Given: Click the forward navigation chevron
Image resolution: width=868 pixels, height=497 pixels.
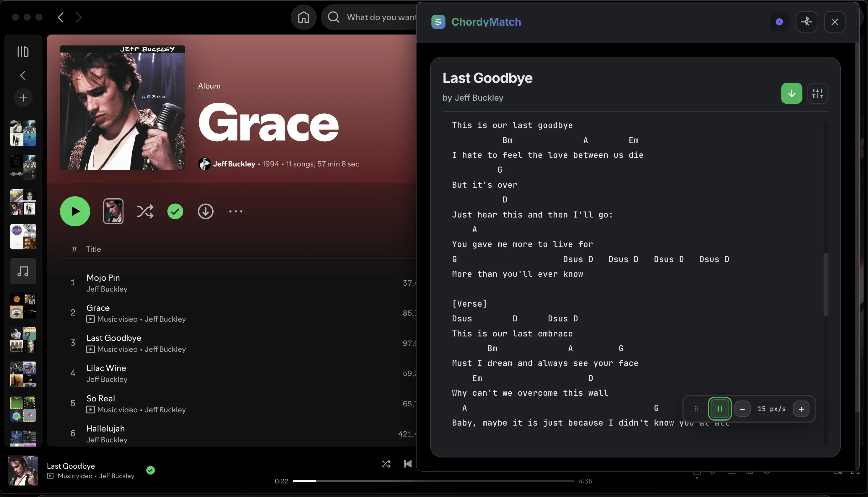Looking at the screenshot, I should [79, 17].
